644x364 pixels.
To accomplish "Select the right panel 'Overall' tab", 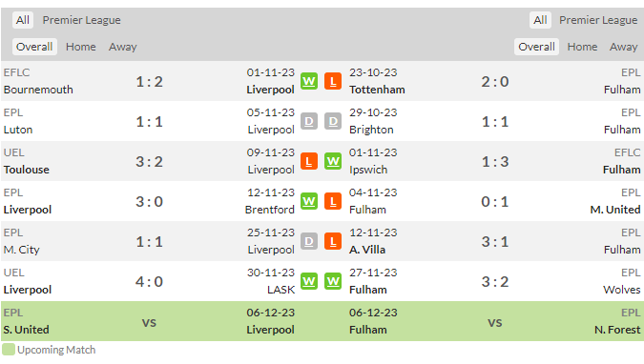I will (536, 47).
